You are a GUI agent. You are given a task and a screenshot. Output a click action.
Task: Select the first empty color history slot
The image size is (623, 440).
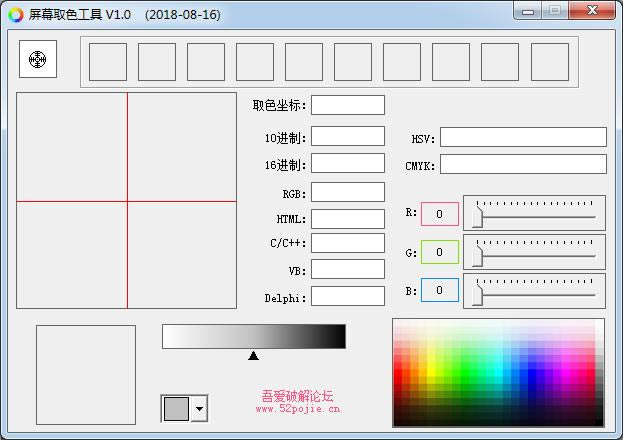pos(108,62)
